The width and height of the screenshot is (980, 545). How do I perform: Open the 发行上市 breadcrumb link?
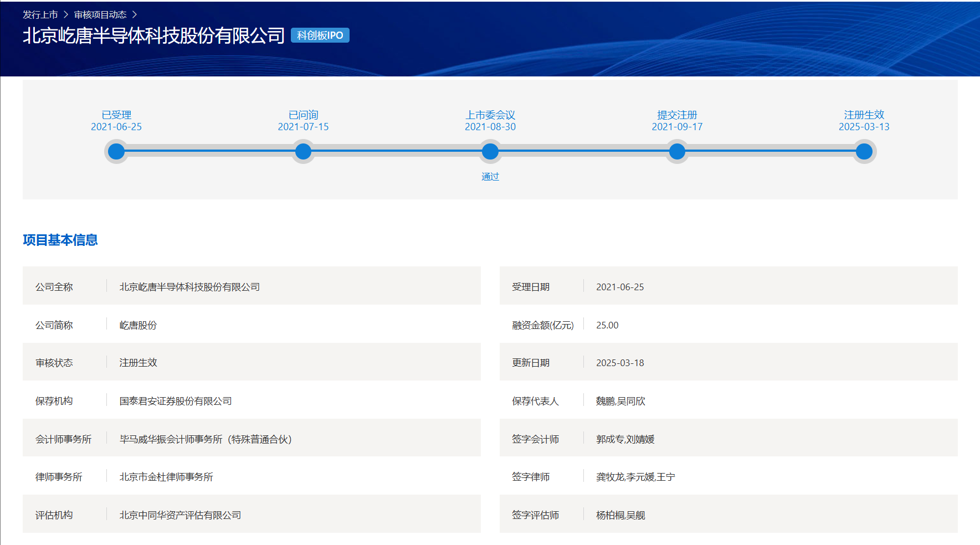40,14
